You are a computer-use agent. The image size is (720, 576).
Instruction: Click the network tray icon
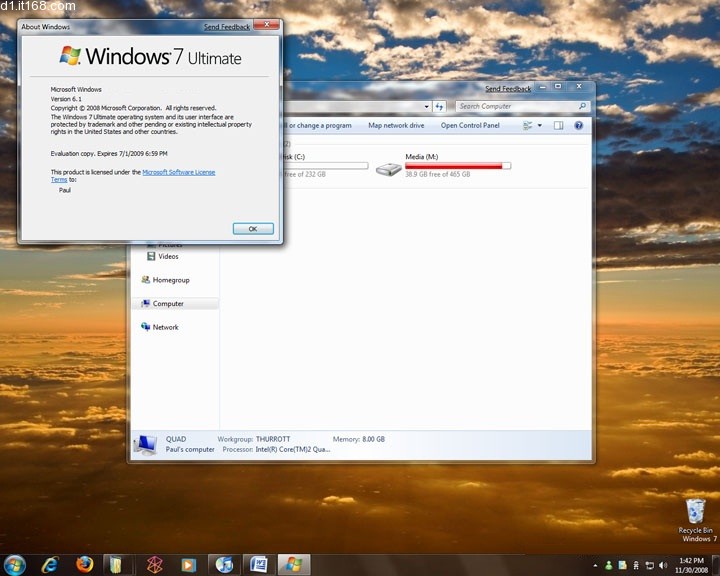(649, 565)
